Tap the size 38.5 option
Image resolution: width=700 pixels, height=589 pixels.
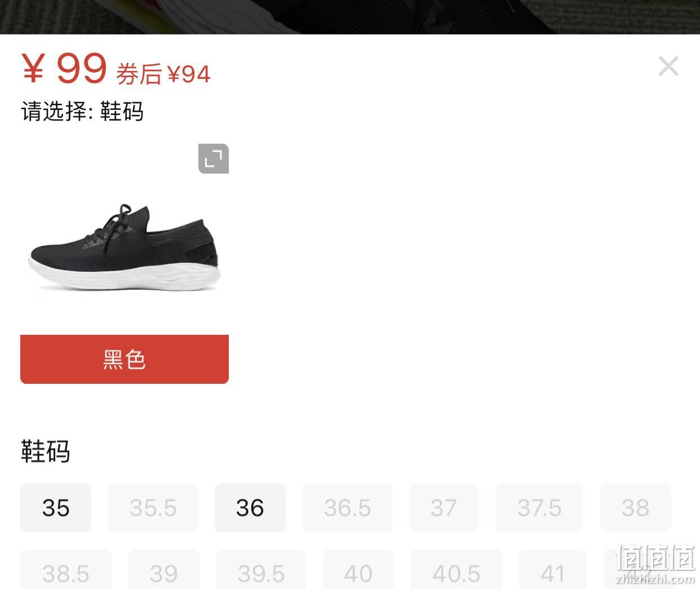66,569
